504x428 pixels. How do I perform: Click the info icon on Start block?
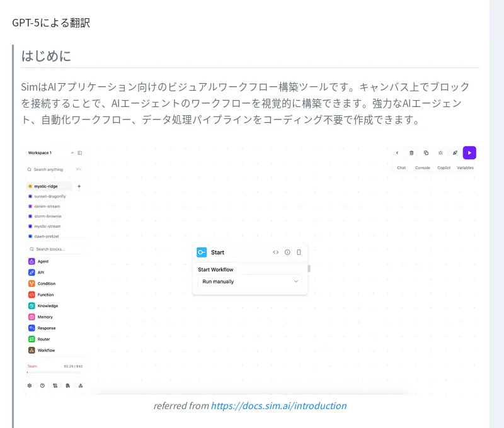coord(287,252)
